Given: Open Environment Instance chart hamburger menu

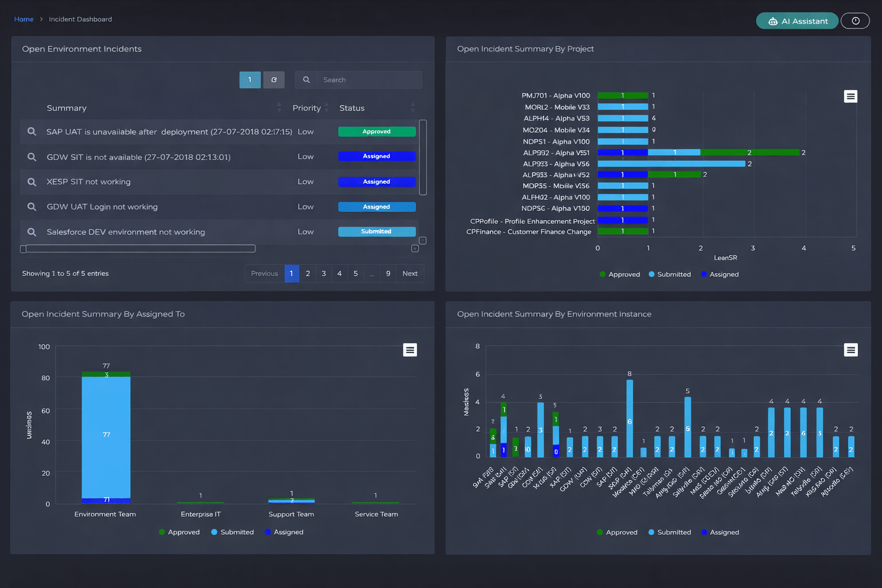Looking at the screenshot, I should 850,350.
